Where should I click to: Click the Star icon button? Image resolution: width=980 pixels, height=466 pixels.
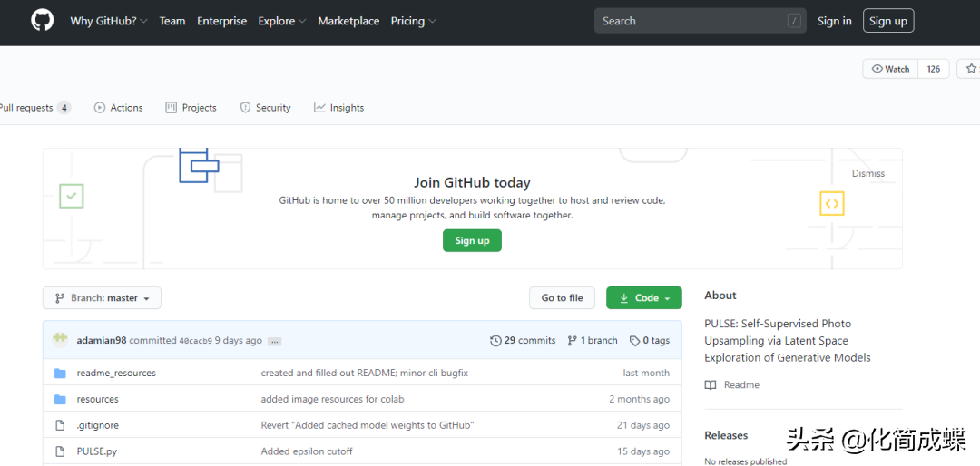point(971,69)
